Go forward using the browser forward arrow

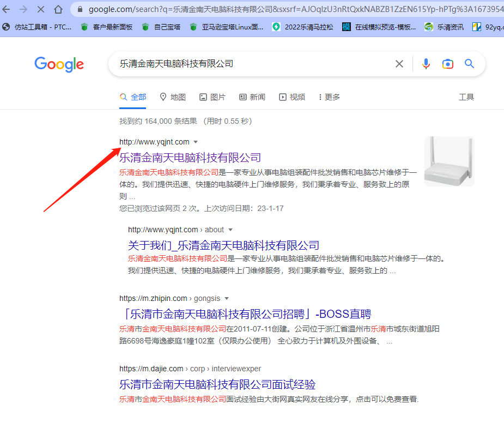(23, 9)
